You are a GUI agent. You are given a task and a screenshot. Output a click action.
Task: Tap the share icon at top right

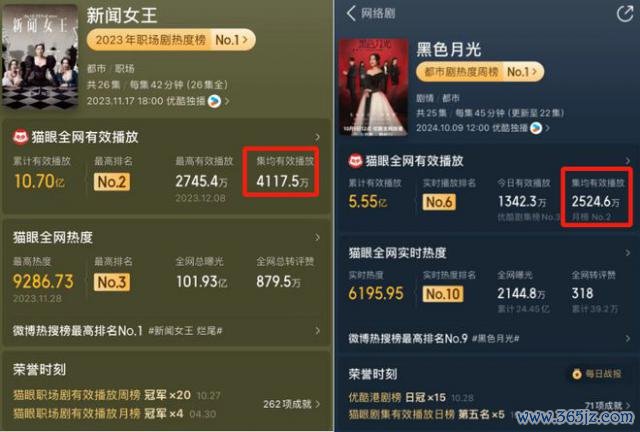tap(624, 14)
